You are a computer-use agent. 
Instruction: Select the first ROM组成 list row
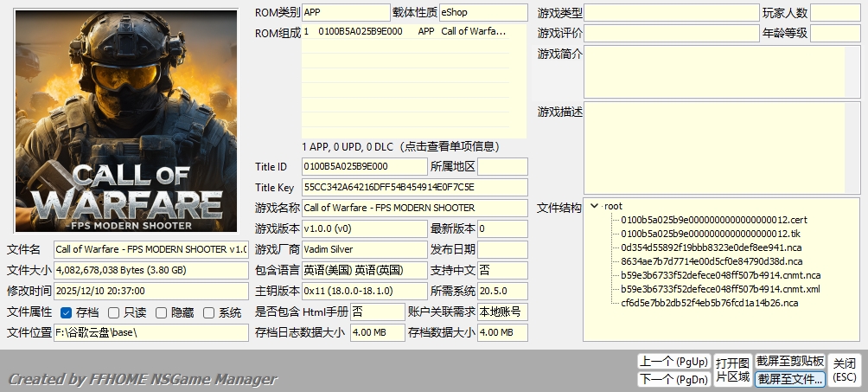(x=413, y=31)
